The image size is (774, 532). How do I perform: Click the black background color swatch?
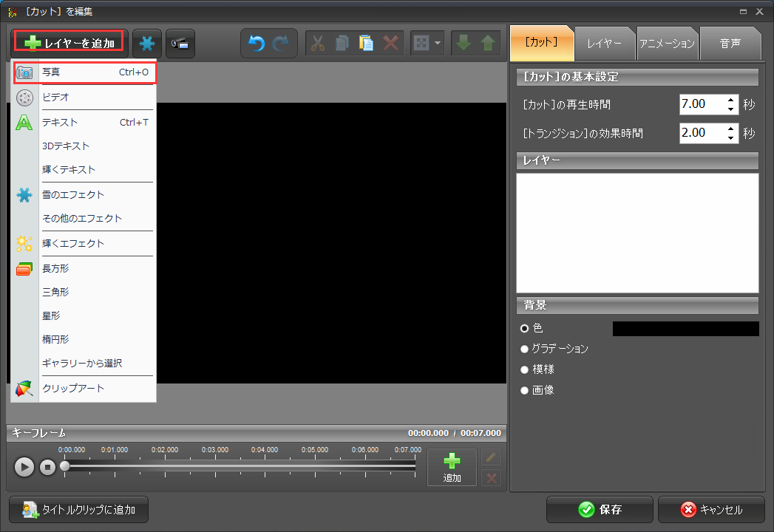click(685, 329)
